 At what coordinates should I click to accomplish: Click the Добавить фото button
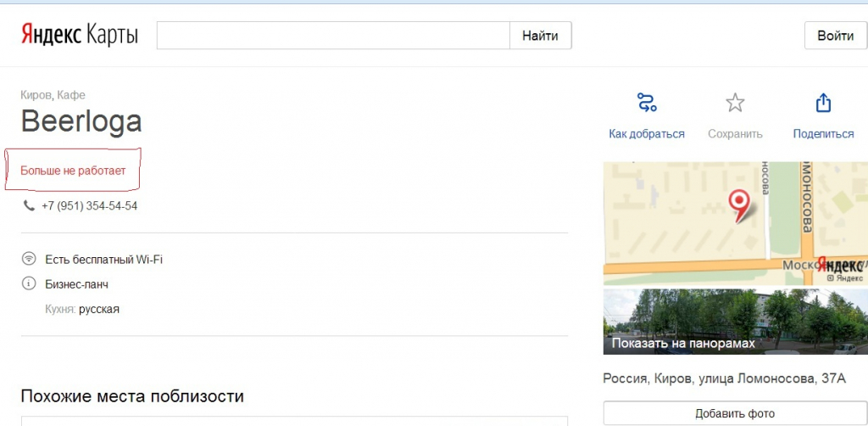(735, 413)
